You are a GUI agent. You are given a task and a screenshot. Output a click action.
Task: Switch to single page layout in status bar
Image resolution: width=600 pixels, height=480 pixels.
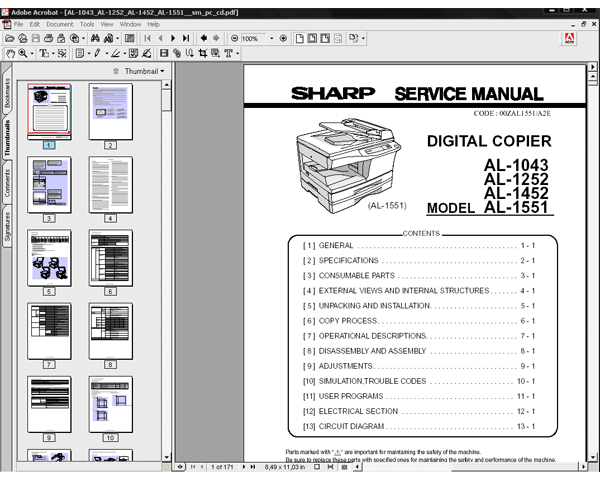pos(317,467)
